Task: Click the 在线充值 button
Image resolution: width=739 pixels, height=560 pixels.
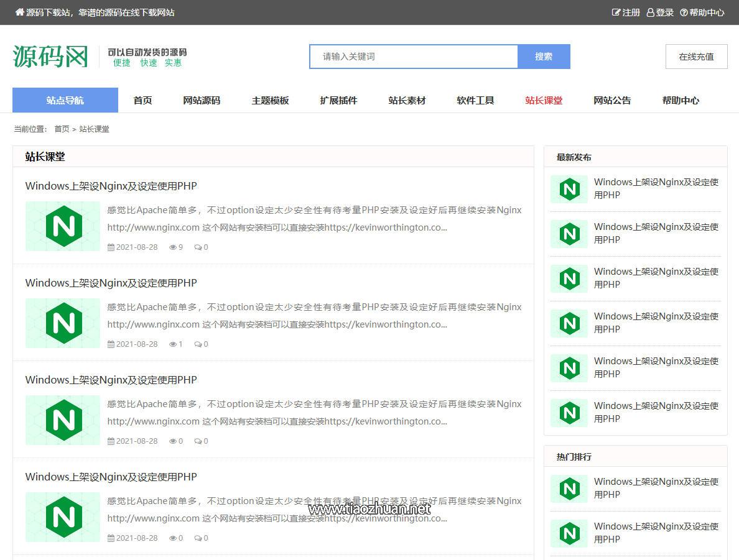Action: 697,57
